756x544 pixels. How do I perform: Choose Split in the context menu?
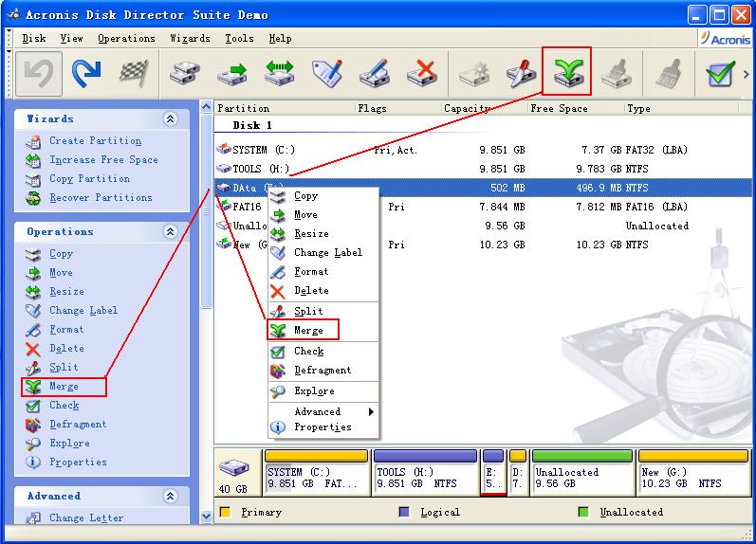point(323,311)
